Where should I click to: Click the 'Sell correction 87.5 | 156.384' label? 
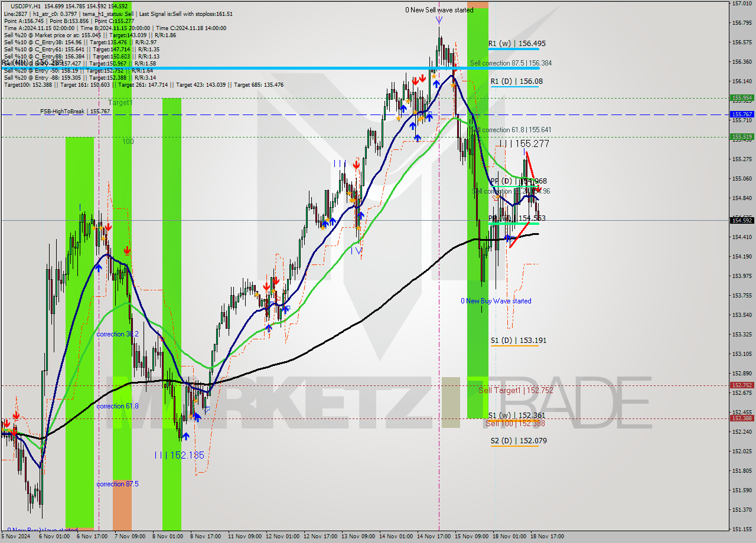(x=511, y=63)
